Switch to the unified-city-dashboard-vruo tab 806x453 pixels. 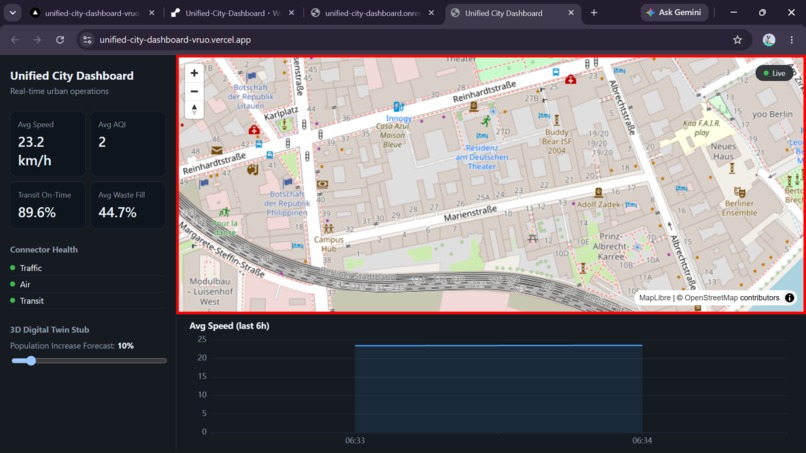tap(93, 13)
